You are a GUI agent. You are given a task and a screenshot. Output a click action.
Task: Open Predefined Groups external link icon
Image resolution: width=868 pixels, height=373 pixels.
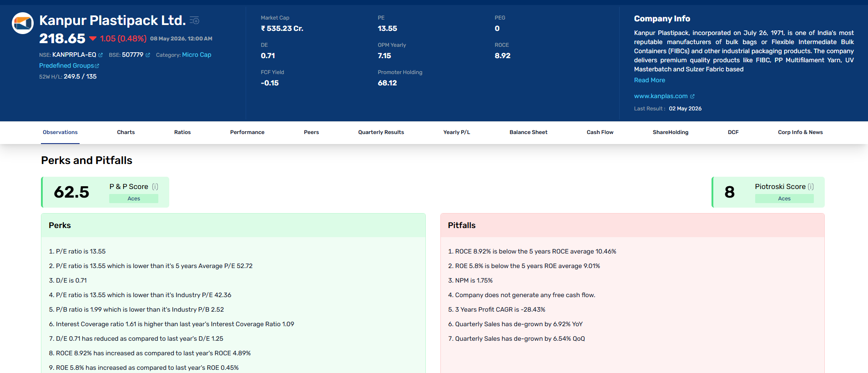click(97, 66)
